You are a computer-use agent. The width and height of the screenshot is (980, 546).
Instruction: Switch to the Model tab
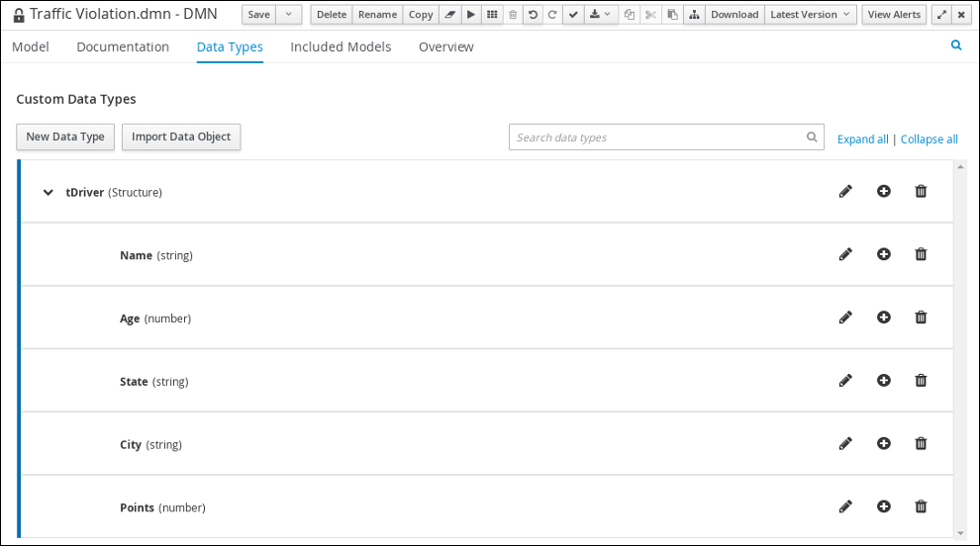pyautogui.click(x=31, y=47)
